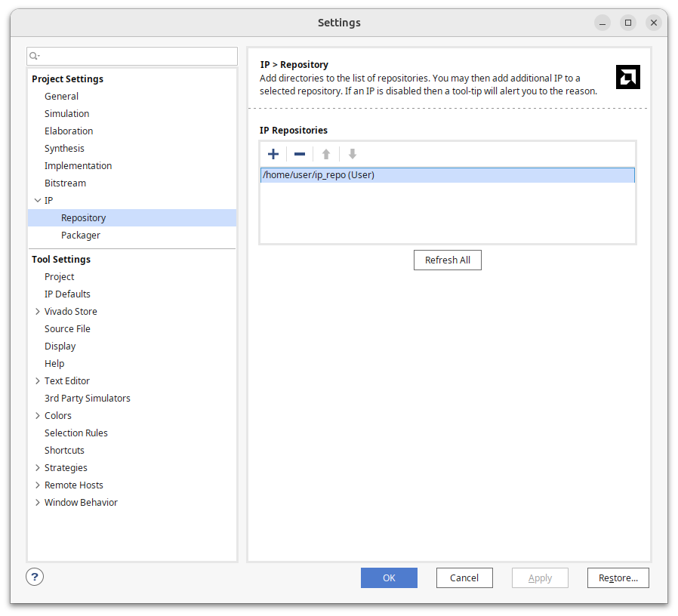Expand the Text Editor node
This screenshot has height=616, width=678.
tap(38, 380)
